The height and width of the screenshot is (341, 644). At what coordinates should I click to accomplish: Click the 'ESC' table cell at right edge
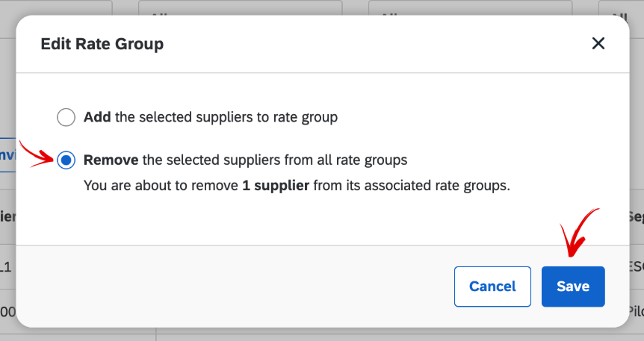(635, 266)
